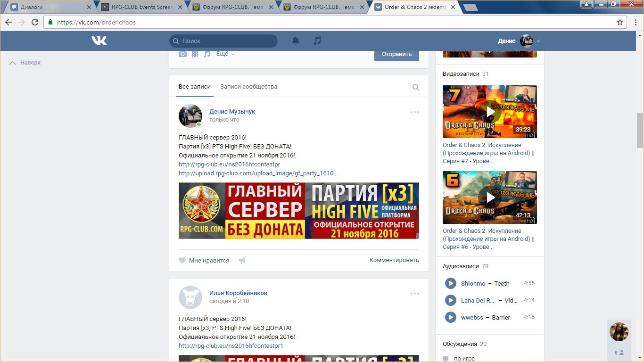Click the Отправить button
This screenshot has width=644, height=362.
pyautogui.click(x=396, y=54)
